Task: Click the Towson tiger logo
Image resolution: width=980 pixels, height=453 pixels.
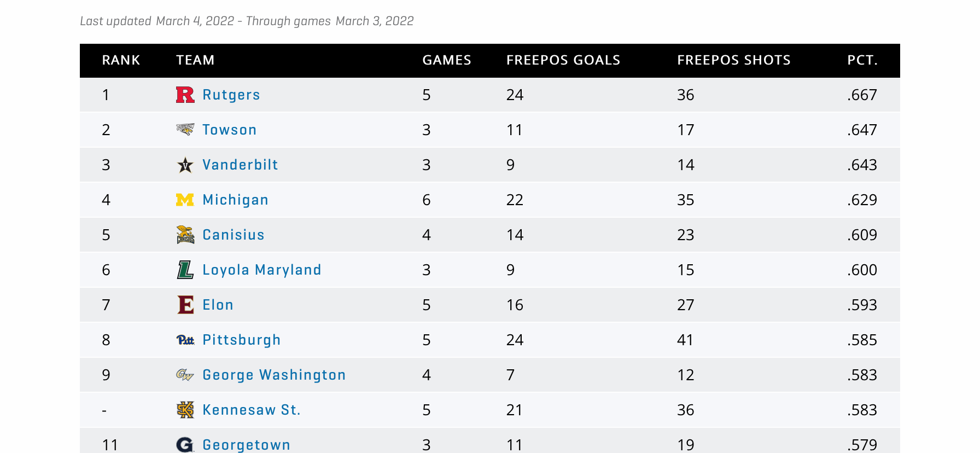Action: coord(185,130)
